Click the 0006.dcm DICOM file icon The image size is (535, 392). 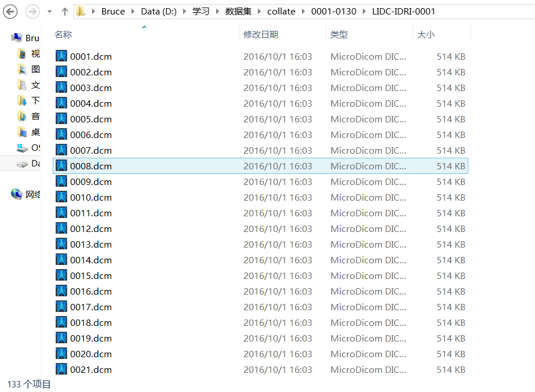(61, 135)
